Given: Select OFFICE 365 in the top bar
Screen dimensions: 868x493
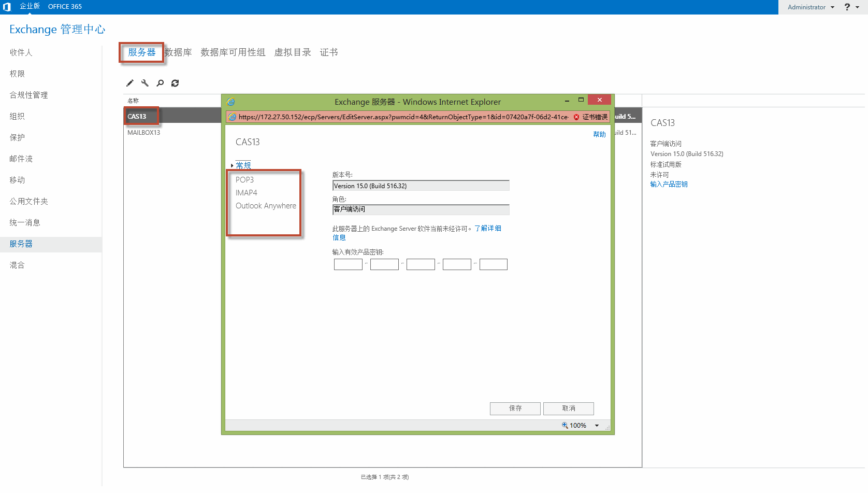Looking at the screenshot, I should coord(65,7).
